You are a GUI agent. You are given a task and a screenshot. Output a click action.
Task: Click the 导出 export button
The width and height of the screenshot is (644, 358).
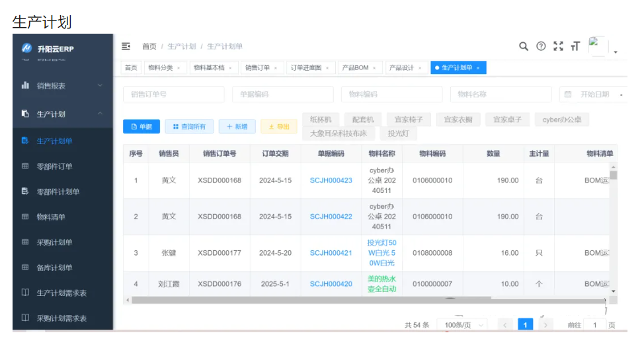tap(278, 126)
